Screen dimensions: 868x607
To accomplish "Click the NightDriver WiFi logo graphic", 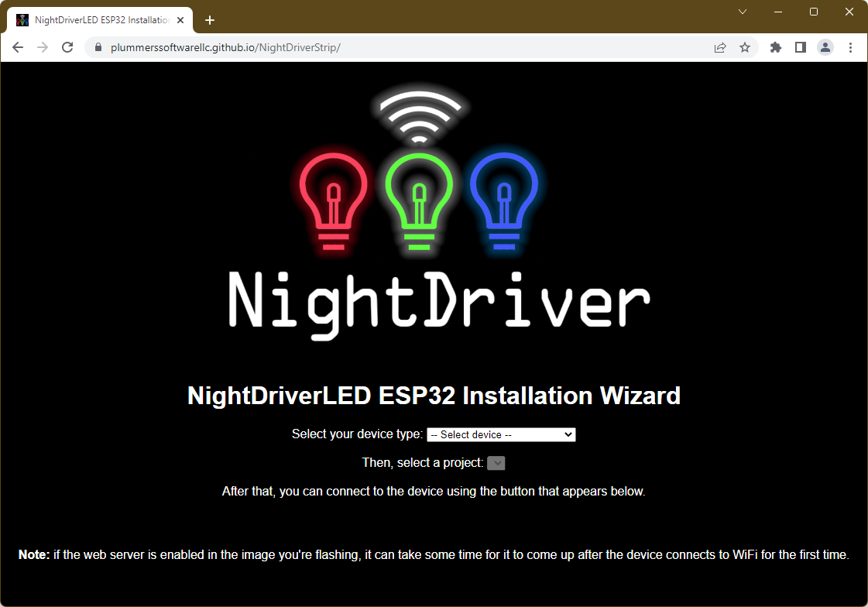I will click(419, 112).
